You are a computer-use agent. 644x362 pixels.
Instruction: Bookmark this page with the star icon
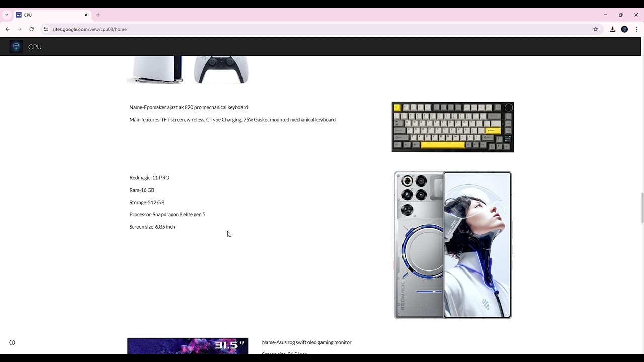[x=596, y=29]
